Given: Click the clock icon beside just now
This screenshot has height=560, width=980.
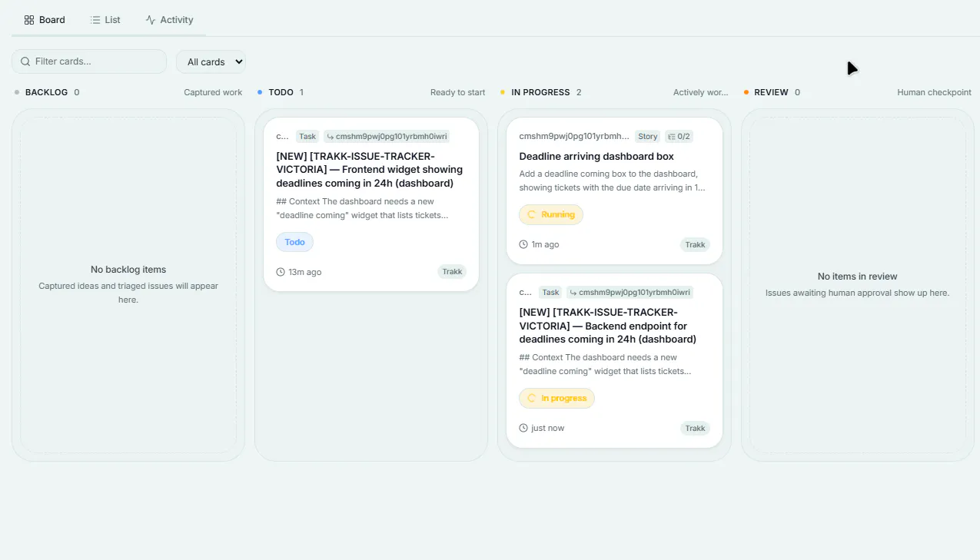Looking at the screenshot, I should pos(523,428).
